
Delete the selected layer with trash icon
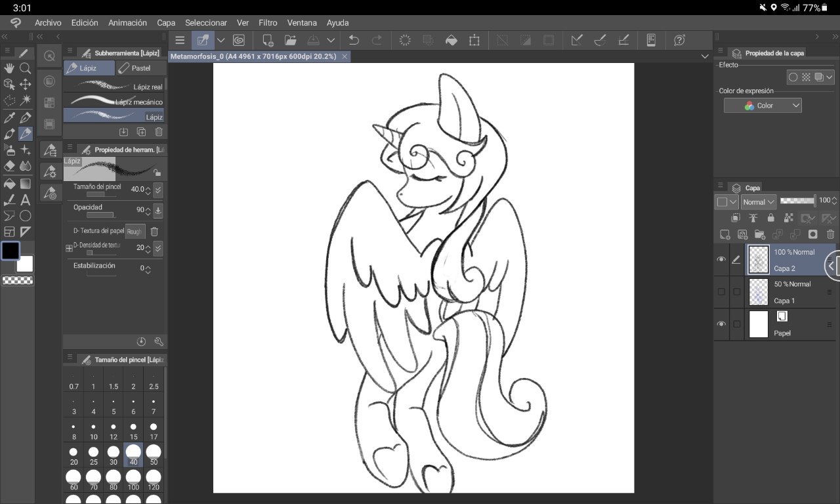(831, 234)
